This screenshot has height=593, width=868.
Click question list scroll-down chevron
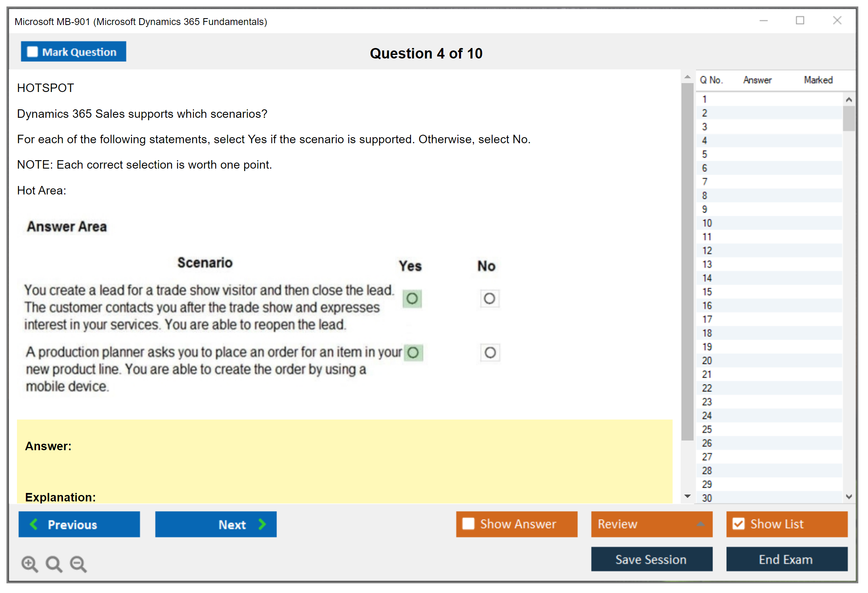coord(849,497)
